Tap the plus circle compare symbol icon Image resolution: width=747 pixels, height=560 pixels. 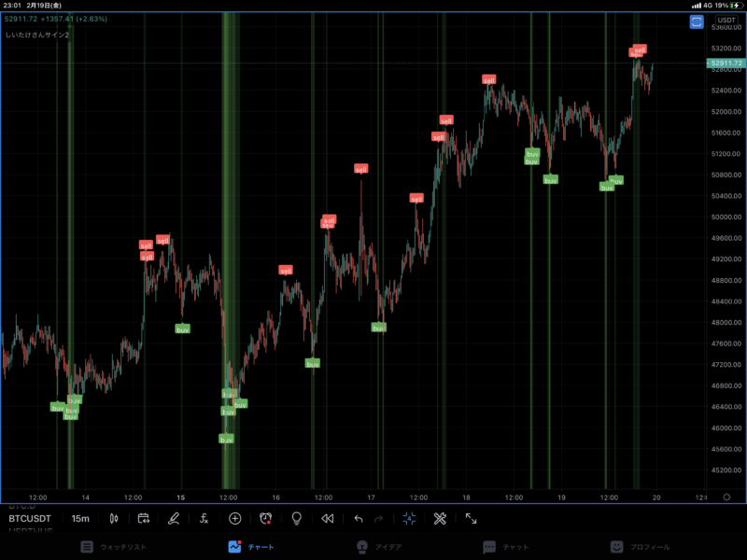(x=235, y=518)
